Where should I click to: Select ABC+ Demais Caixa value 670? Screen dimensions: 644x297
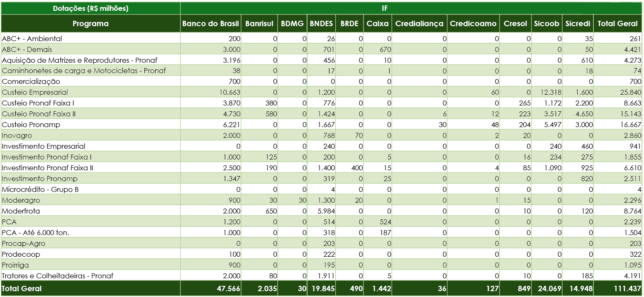point(378,49)
